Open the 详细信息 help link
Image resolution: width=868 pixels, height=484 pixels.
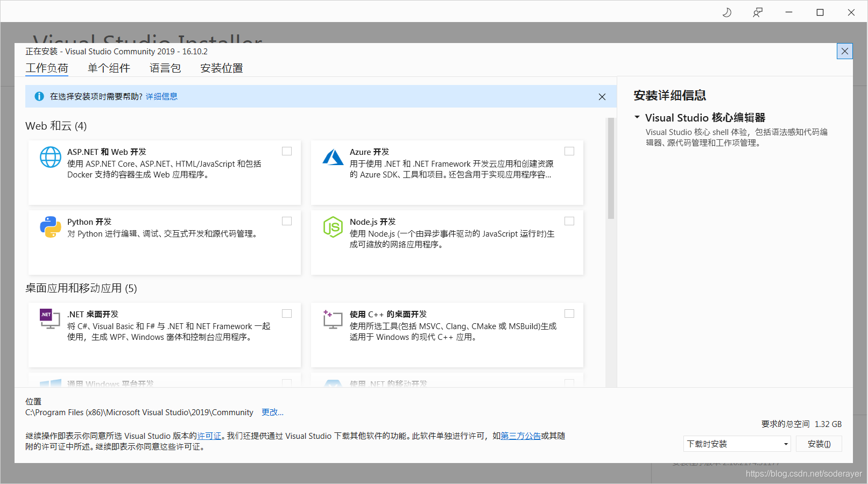point(161,96)
